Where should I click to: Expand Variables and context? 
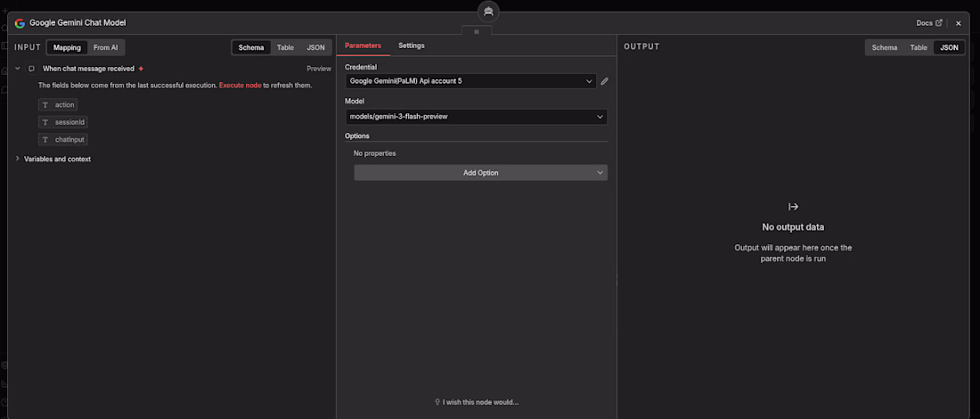click(18, 159)
